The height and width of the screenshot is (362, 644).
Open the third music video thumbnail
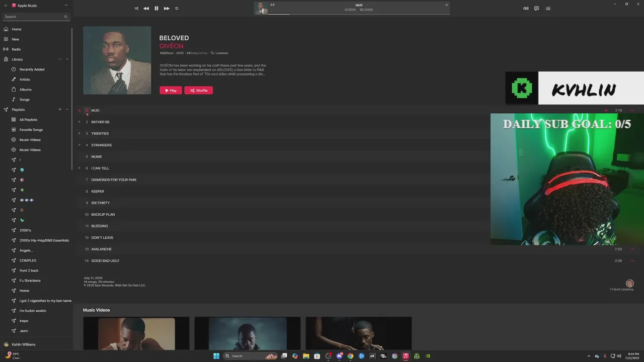(358, 333)
